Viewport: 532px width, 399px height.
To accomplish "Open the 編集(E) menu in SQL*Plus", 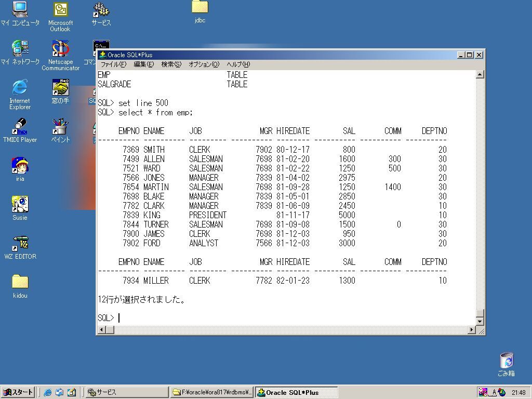I will click(x=143, y=64).
